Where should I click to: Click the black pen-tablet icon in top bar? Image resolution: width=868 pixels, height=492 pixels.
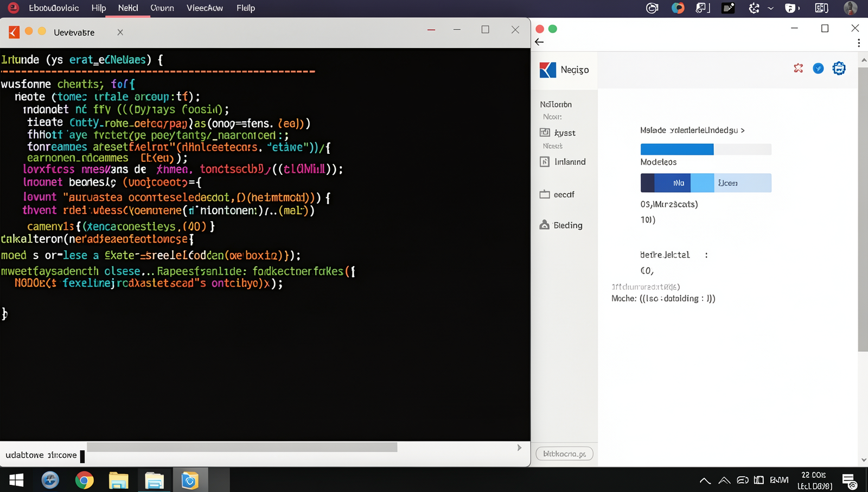[728, 8]
